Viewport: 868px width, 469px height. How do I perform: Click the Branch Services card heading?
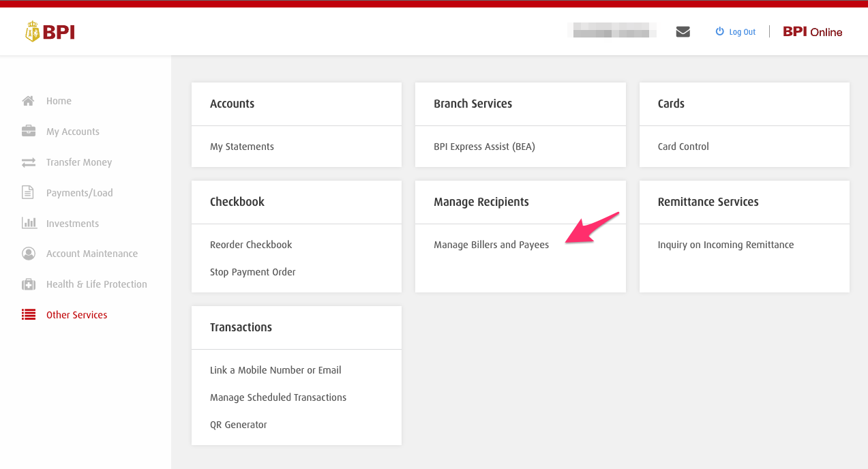473,104
